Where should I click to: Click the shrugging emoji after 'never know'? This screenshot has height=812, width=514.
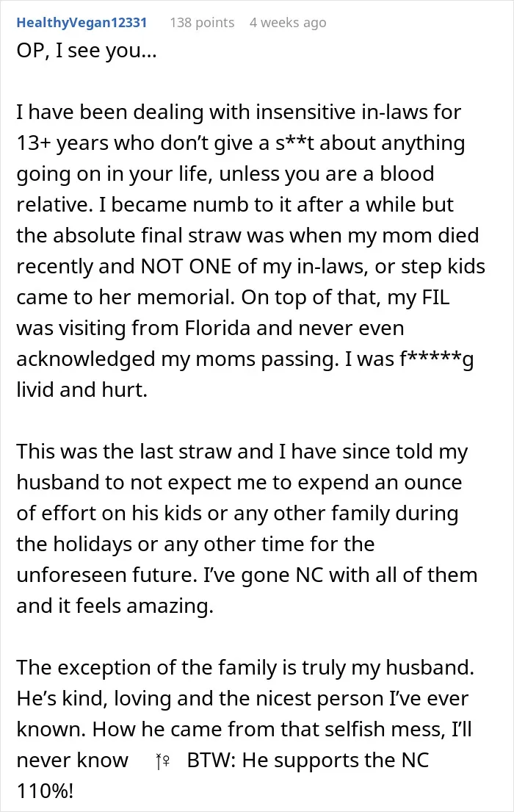click(x=163, y=761)
